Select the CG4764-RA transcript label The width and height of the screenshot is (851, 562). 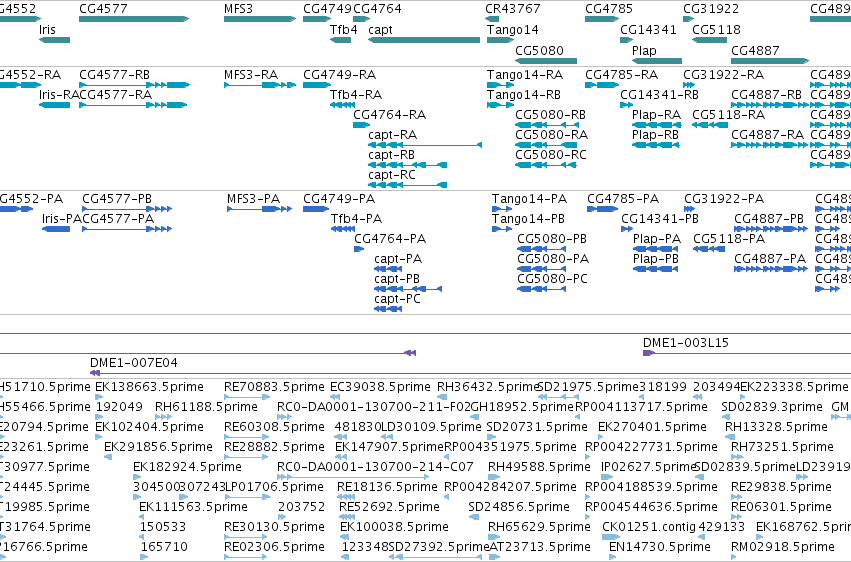click(x=390, y=114)
